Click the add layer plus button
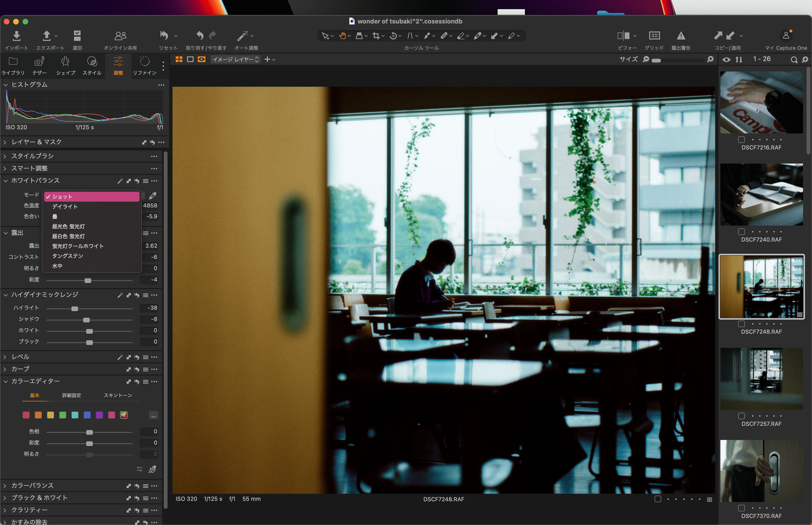This screenshot has height=525, width=812. pyautogui.click(x=267, y=59)
